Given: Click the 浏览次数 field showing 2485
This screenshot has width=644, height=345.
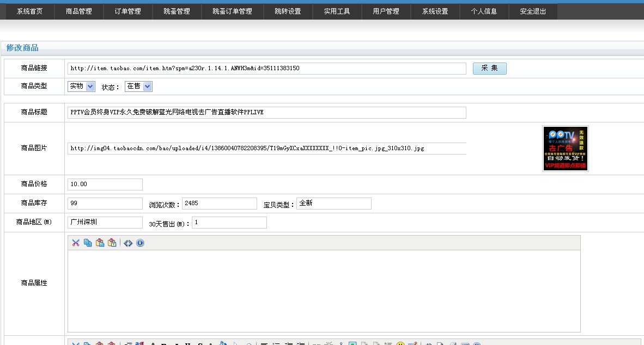Looking at the screenshot, I should 219,203.
